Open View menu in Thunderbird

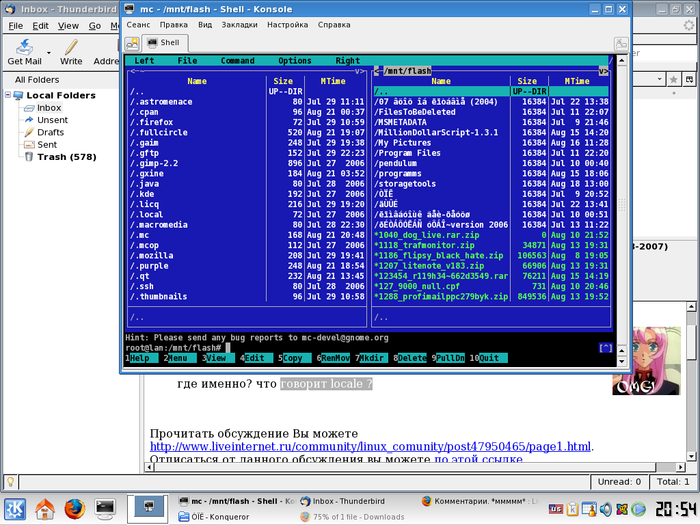coord(68,26)
